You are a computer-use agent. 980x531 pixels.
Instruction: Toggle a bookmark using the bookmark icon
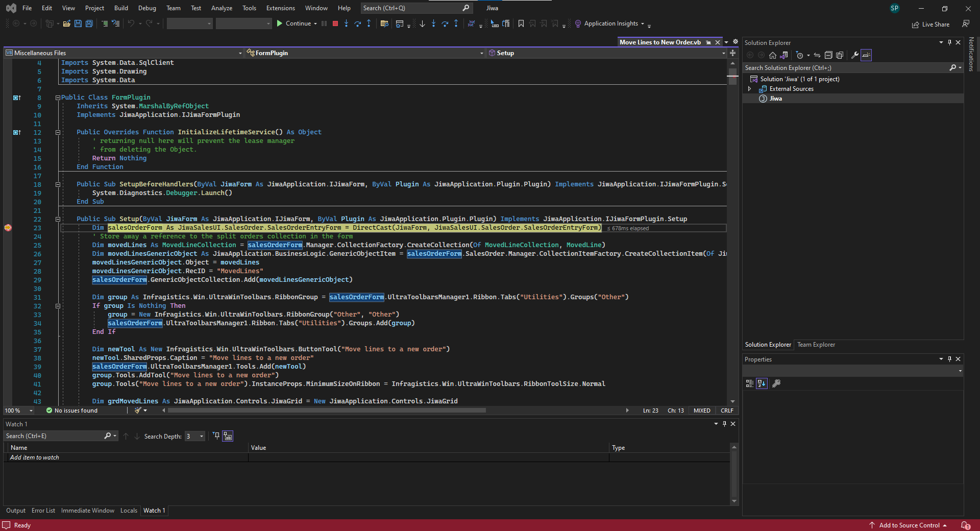521,23
